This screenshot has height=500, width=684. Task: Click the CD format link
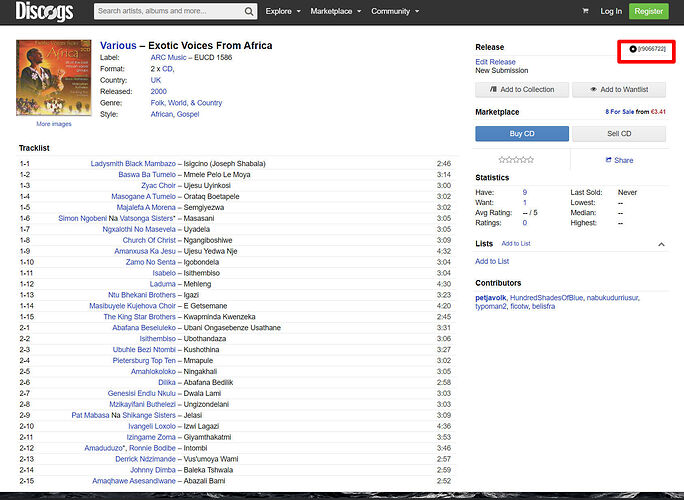coord(167,69)
